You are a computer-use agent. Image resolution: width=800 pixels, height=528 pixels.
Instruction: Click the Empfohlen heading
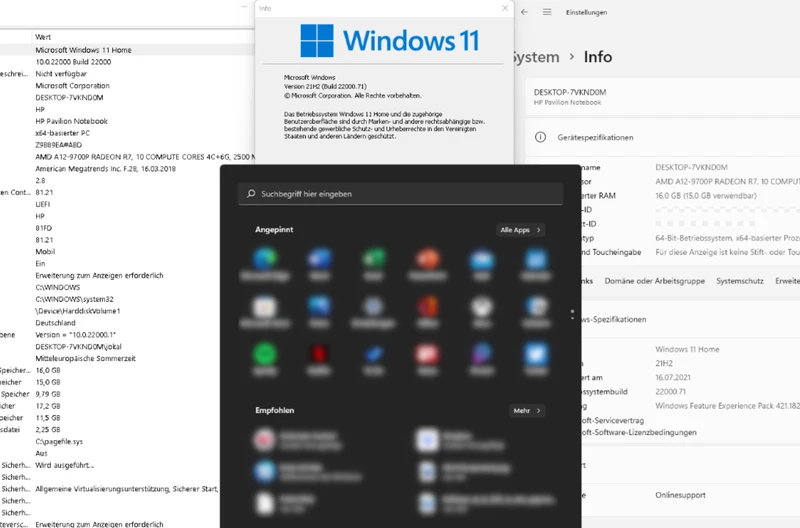(x=274, y=410)
